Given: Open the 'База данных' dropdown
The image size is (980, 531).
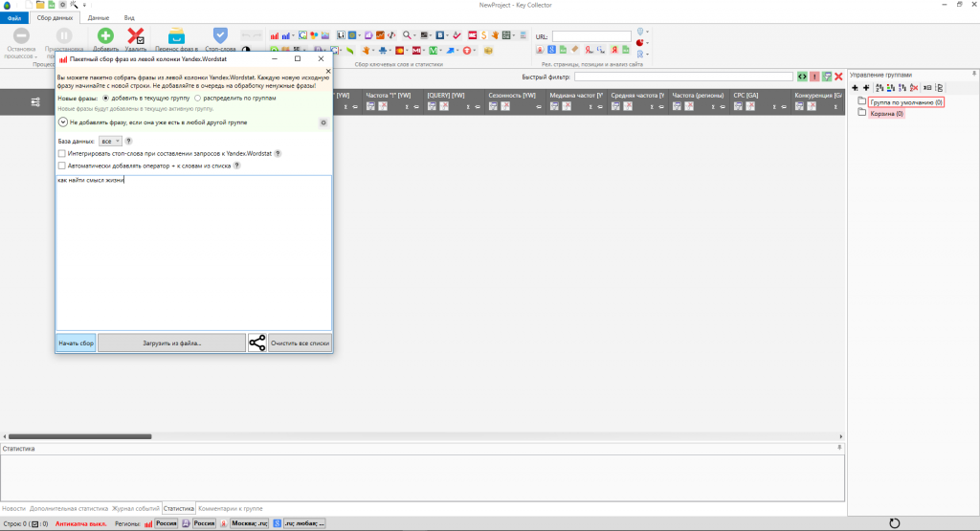Looking at the screenshot, I should click(110, 141).
